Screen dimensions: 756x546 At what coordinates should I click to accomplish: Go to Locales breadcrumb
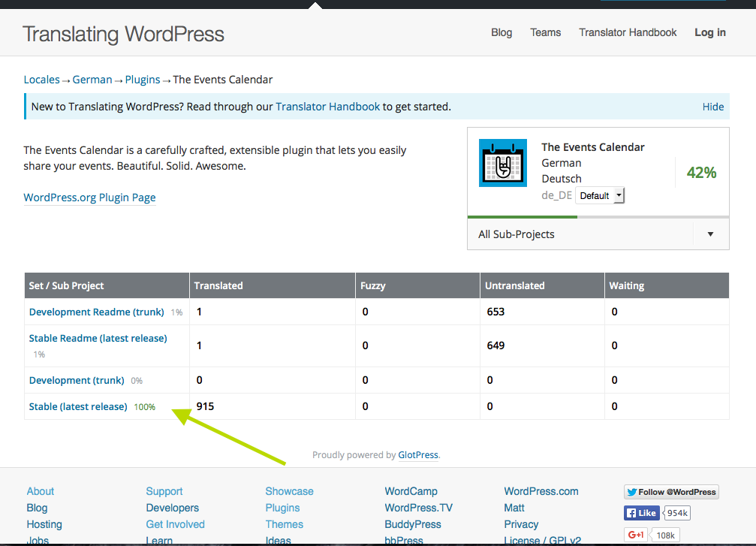(x=42, y=80)
